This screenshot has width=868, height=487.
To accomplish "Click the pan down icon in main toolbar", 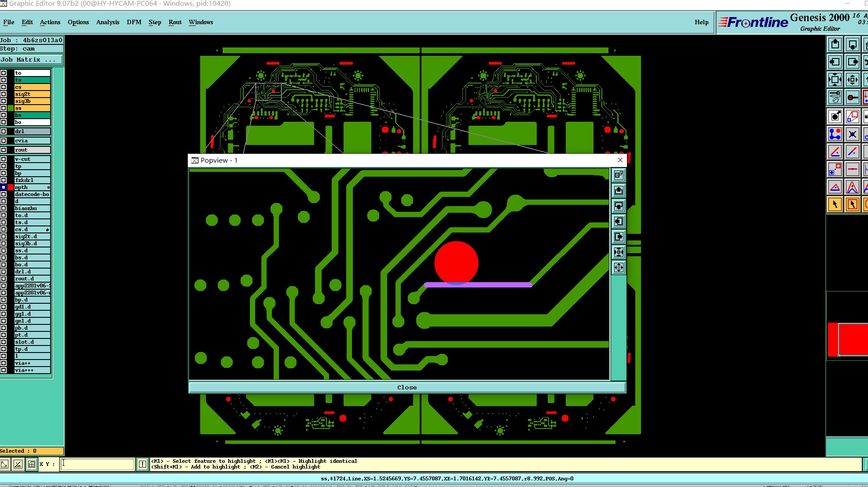I will [853, 44].
